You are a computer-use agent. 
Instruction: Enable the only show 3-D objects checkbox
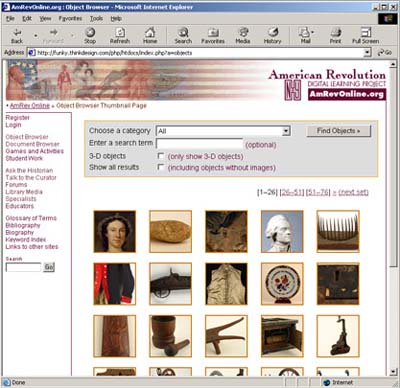click(161, 156)
